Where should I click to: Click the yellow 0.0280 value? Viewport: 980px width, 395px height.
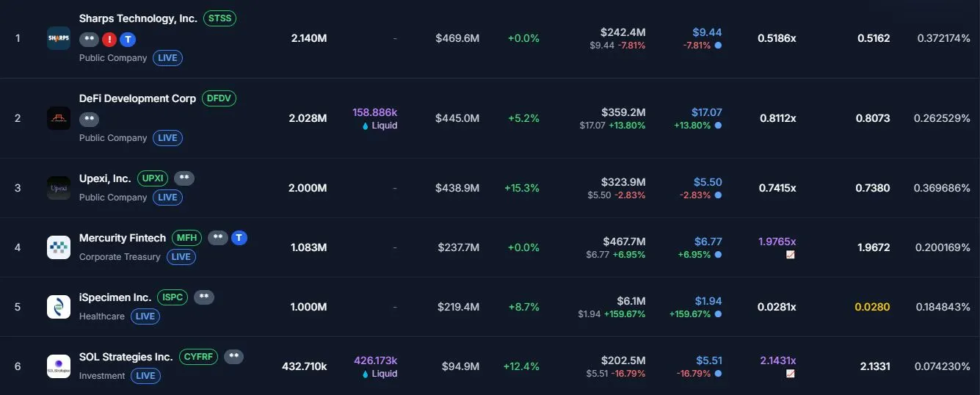click(873, 307)
